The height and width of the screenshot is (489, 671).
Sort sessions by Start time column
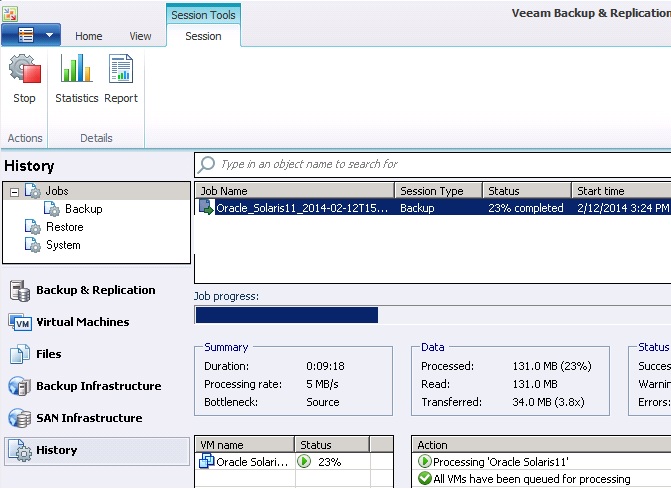click(x=621, y=191)
